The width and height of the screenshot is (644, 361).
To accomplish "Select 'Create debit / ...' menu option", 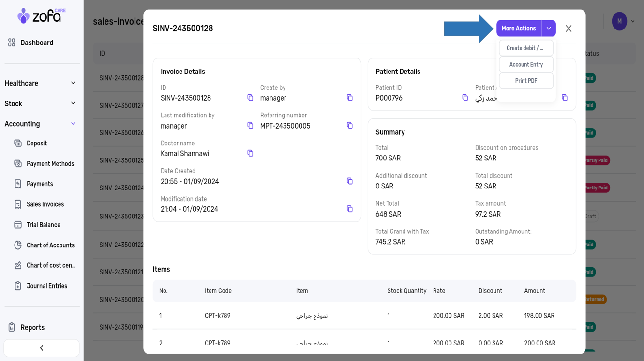I will click(x=526, y=48).
